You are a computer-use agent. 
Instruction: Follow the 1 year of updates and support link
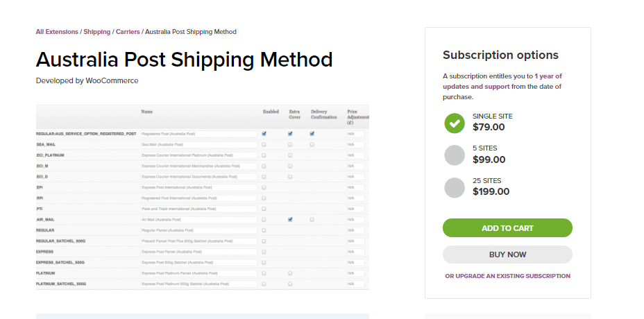coord(502,81)
